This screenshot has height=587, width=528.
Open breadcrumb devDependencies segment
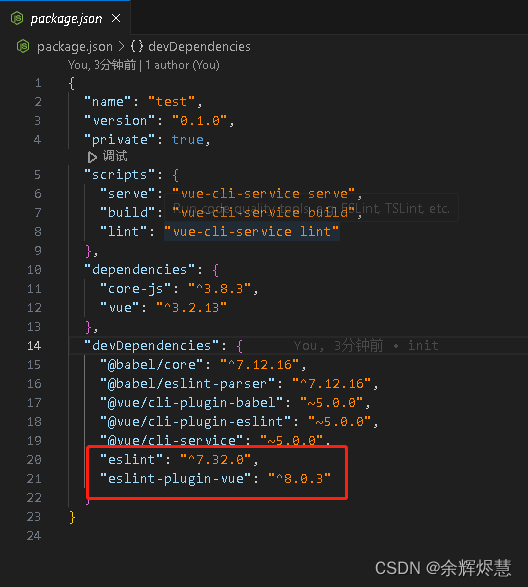tap(199, 46)
